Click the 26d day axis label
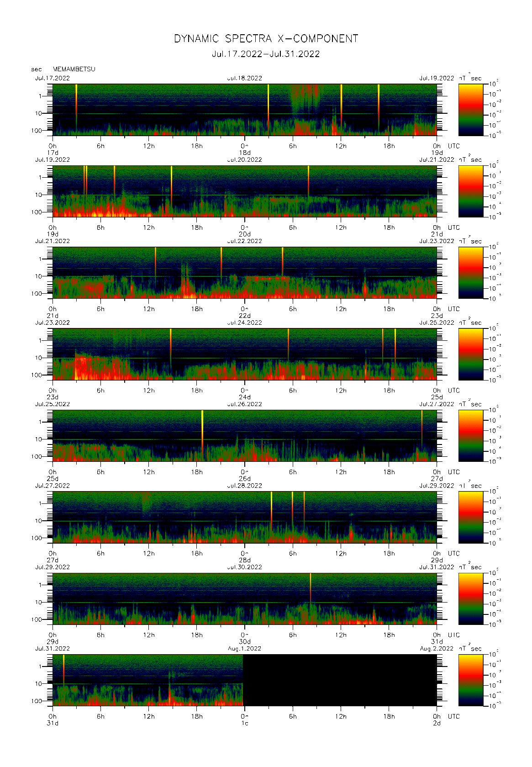 pyautogui.click(x=245, y=478)
